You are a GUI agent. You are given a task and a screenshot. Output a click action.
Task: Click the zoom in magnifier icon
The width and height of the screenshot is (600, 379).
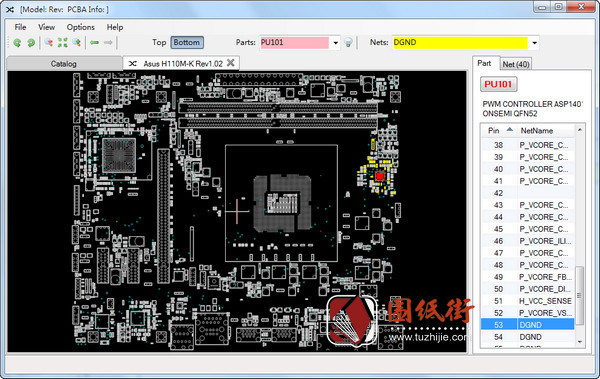tap(77, 42)
